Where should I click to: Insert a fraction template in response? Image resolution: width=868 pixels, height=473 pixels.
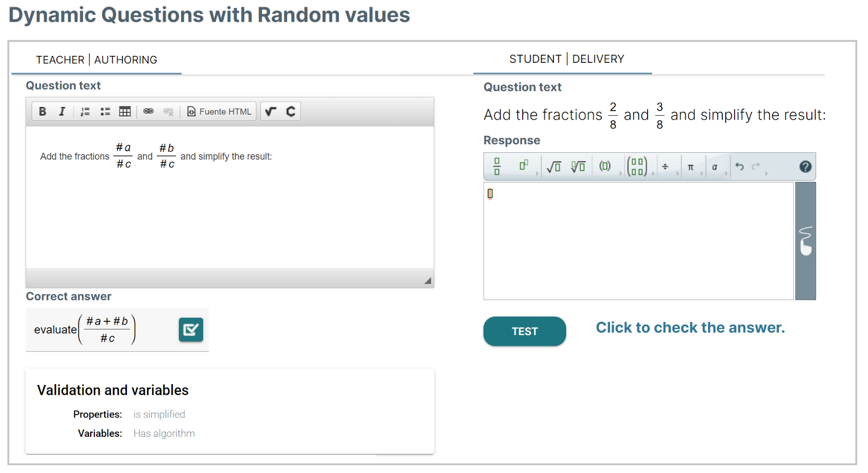[x=497, y=167]
